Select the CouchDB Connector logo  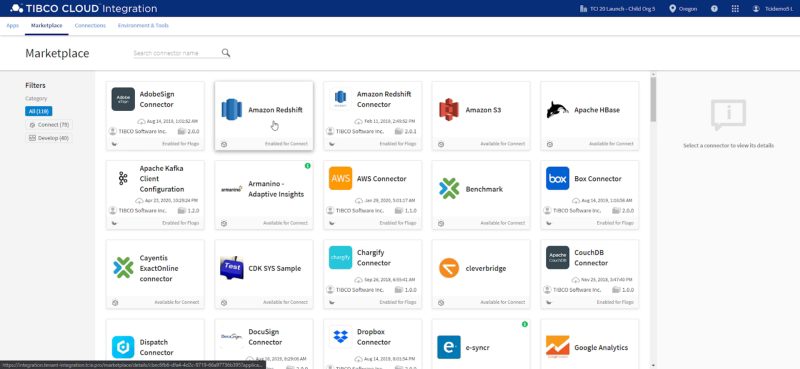click(557, 257)
